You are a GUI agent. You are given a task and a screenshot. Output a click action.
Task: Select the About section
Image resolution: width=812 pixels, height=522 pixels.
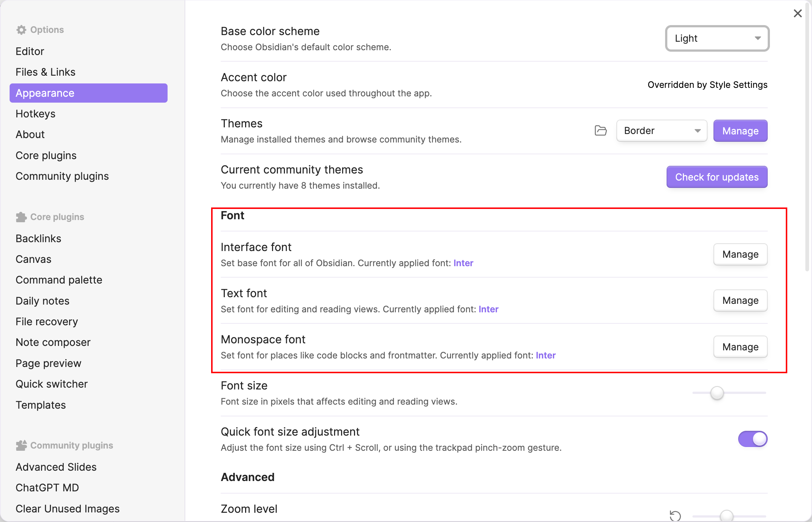pos(30,134)
